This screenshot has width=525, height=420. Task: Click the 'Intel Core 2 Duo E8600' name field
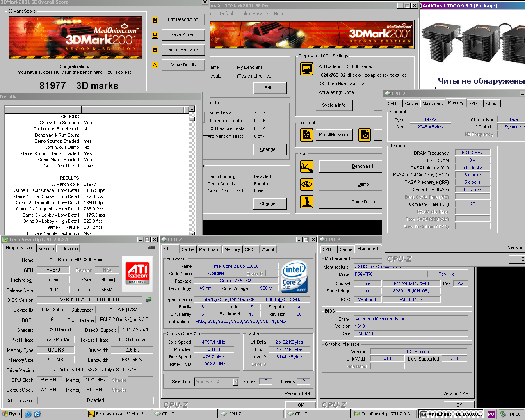[x=236, y=266]
